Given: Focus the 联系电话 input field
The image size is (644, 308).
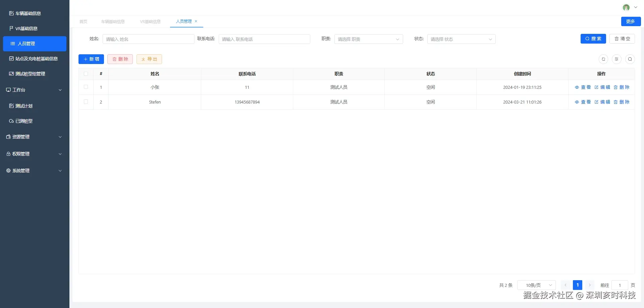Looking at the screenshot, I should pyautogui.click(x=264, y=39).
